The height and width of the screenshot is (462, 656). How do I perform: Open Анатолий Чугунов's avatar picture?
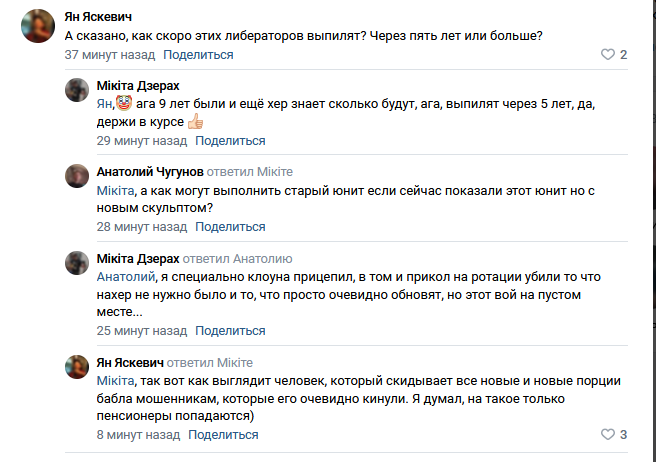coord(77,176)
